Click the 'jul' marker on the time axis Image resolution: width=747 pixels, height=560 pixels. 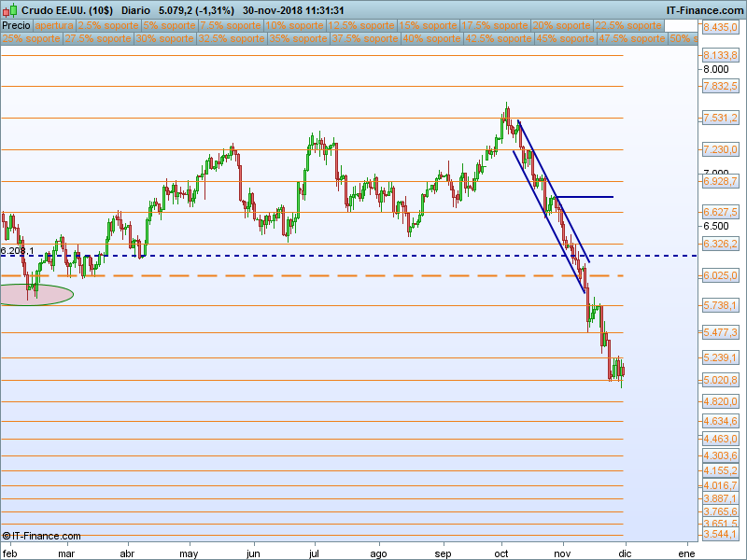pos(315,553)
